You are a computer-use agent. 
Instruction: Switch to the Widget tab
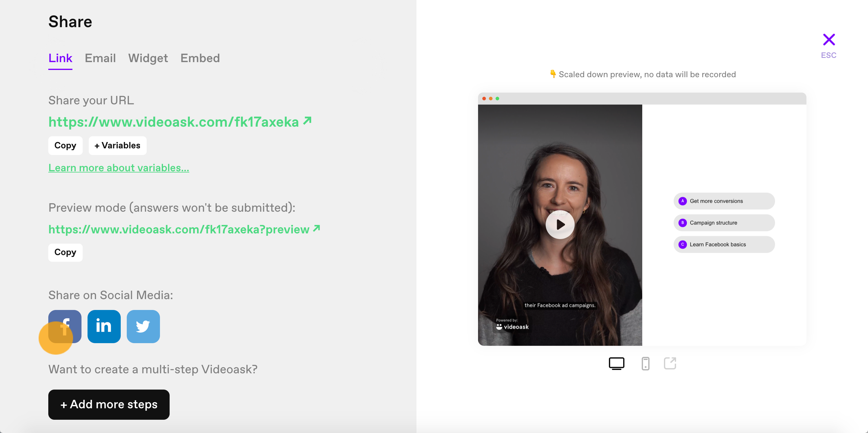(x=148, y=58)
